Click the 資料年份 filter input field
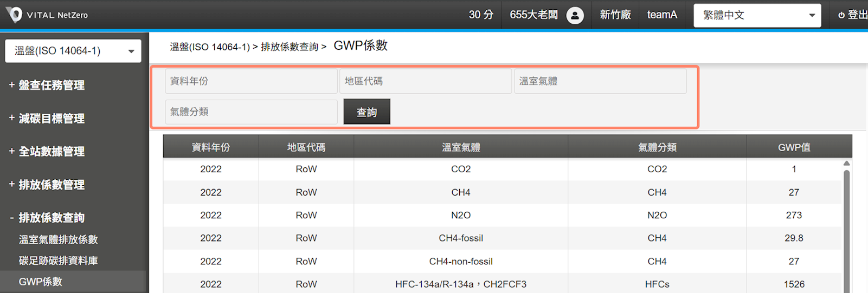The height and width of the screenshot is (293, 868). click(251, 81)
